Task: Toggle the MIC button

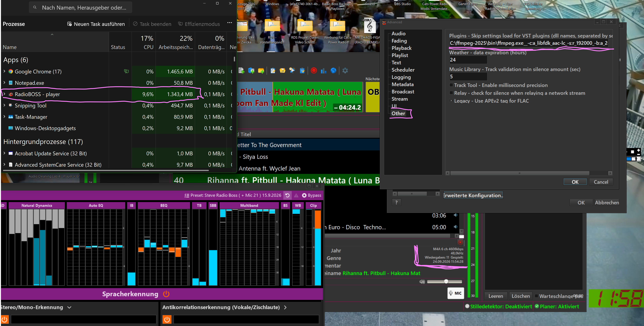Action: (x=455, y=293)
